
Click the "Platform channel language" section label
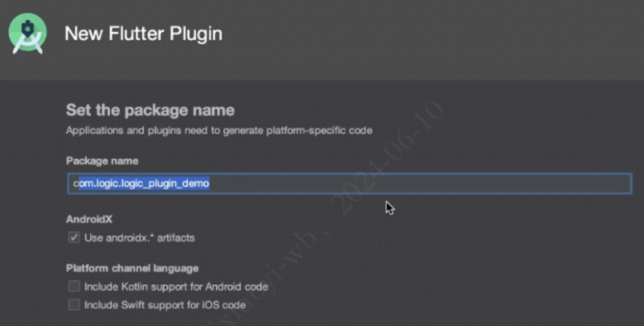pyautogui.click(x=132, y=268)
